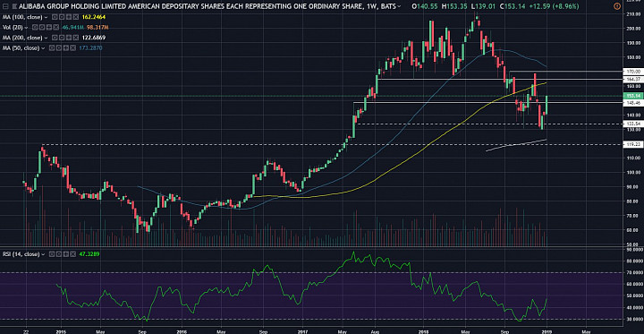Click the RSI (14, close) legend label
This screenshot has width=644, height=334.
pyautogui.click(x=21, y=254)
